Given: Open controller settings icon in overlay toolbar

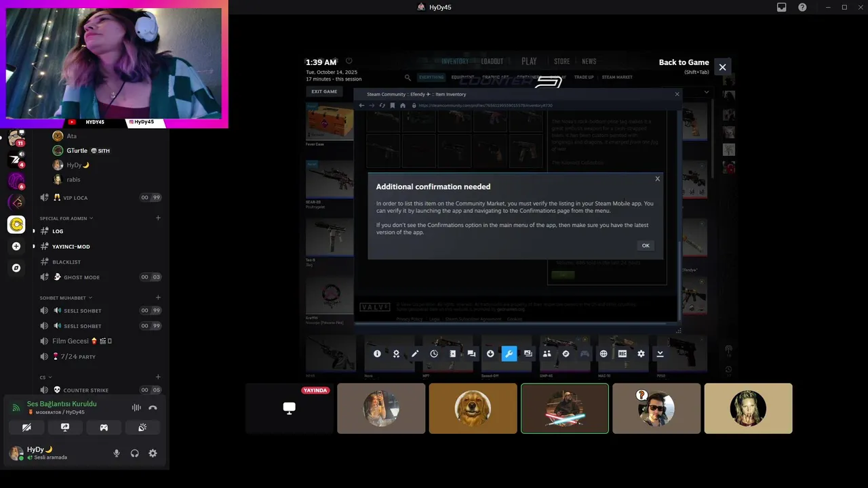Looking at the screenshot, I should pos(585,354).
